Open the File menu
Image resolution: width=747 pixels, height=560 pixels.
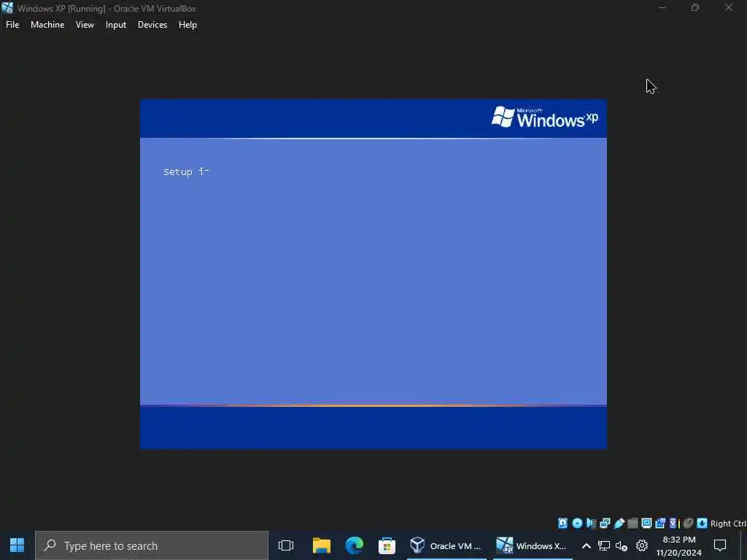coord(12,25)
